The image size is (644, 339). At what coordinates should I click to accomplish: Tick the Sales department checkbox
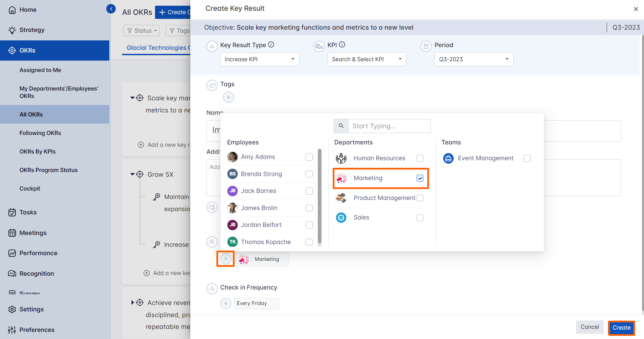[420, 218]
